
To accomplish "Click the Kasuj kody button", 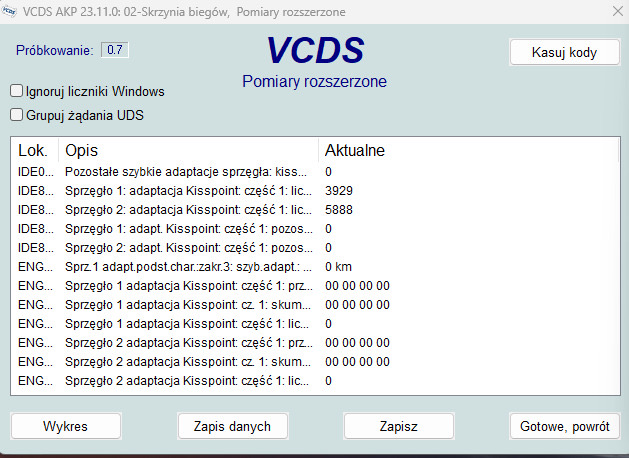I will [x=564, y=52].
